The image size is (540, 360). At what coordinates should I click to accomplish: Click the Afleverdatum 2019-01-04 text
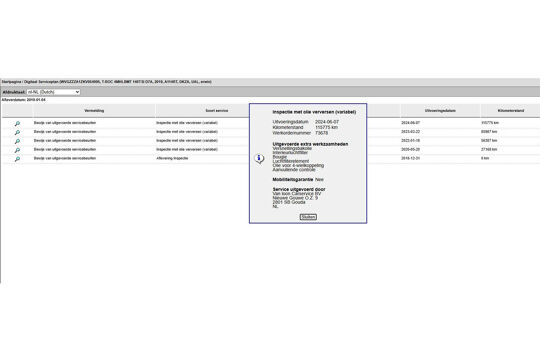23,100
